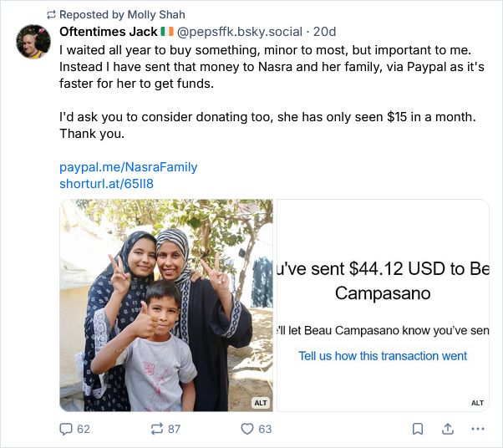Open the paypal.me/NasraFamily link
This screenshot has height=448, width=503.
129,167
